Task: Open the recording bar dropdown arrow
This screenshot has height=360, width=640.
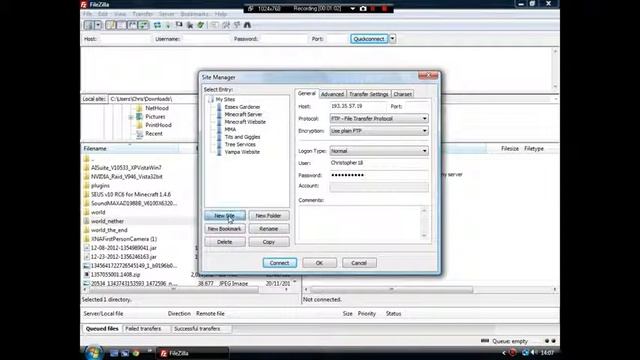Action: [352, 9]
